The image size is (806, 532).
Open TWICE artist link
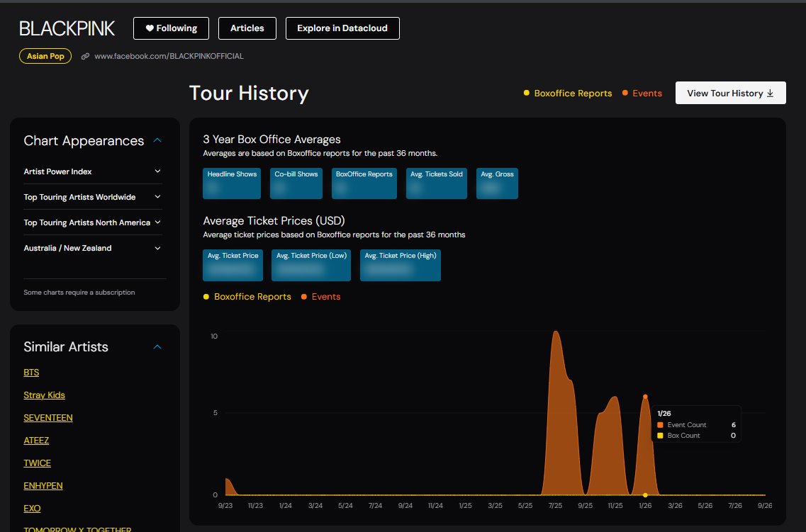click(37, 463)
